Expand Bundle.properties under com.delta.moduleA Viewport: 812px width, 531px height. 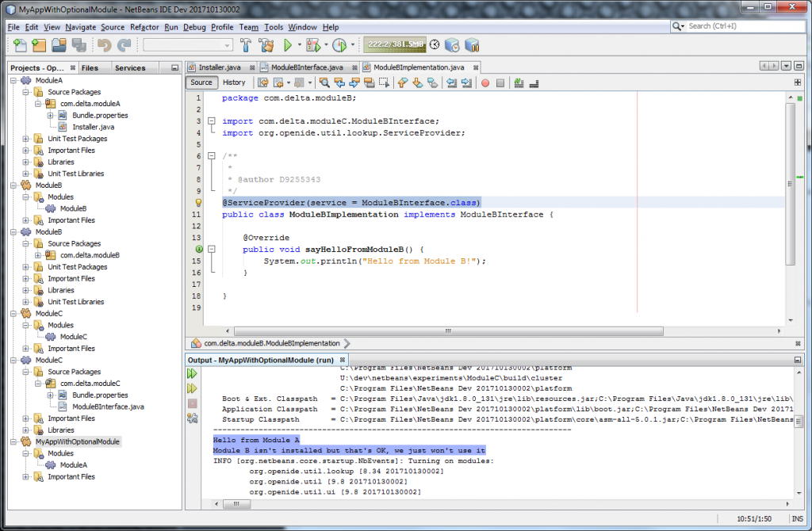pyautogui.click(x=51, y=116)
